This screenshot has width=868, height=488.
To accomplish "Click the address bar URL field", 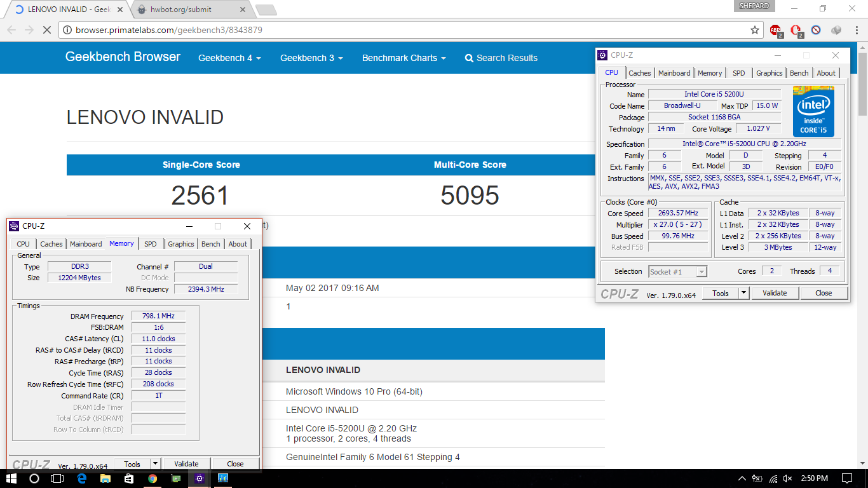I will pos(407,30).
